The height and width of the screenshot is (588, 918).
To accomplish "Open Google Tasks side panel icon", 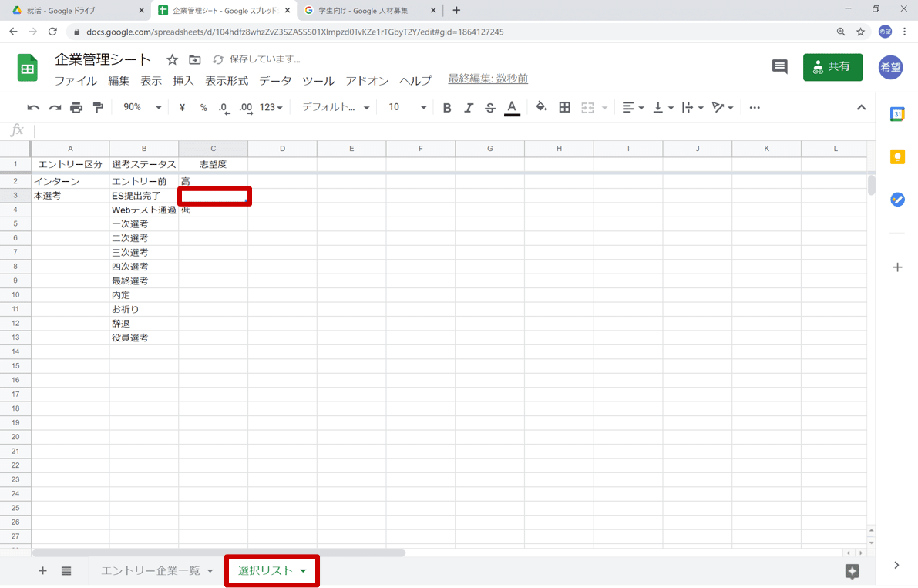I will click(x=897, y=200).
